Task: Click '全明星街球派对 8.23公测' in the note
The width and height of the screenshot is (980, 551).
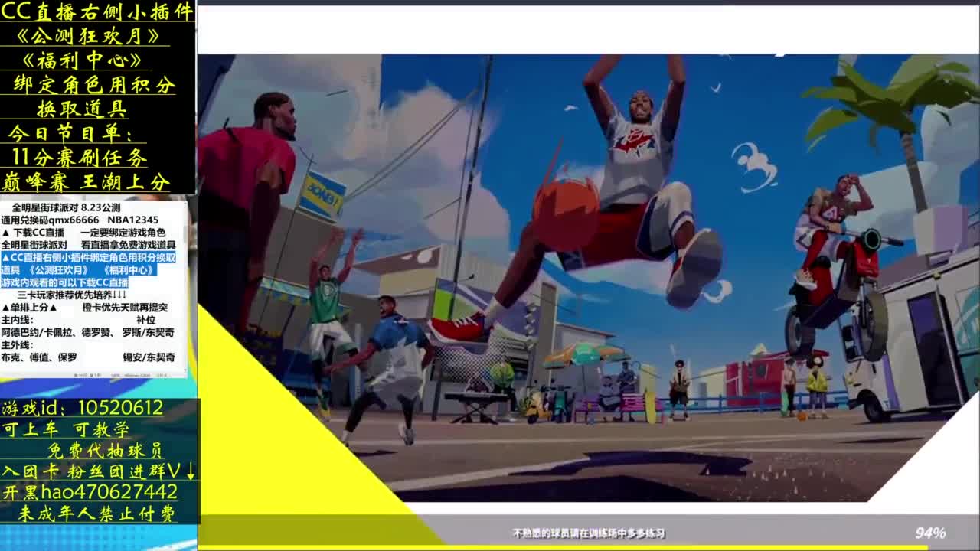Action: 66,207
